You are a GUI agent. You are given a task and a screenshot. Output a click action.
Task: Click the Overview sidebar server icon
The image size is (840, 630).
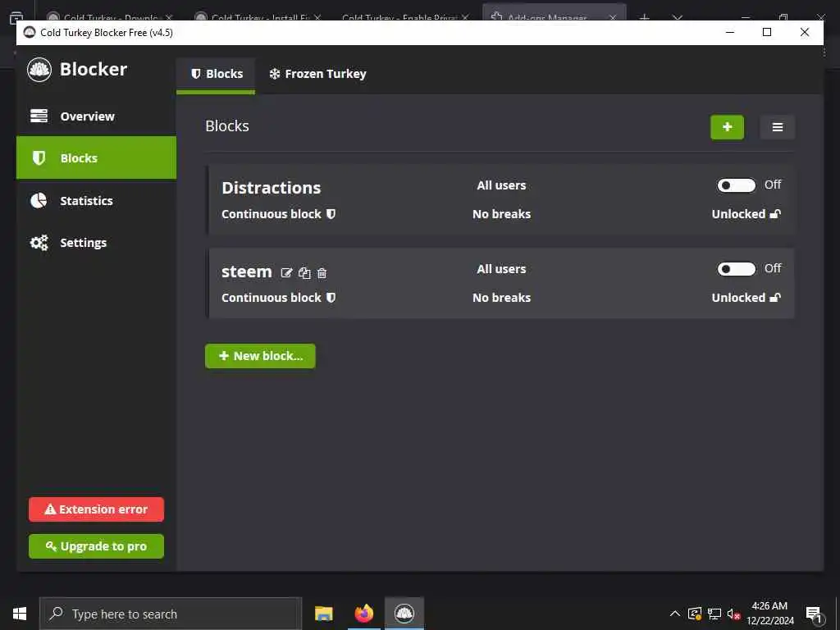[x=39, y=116]
